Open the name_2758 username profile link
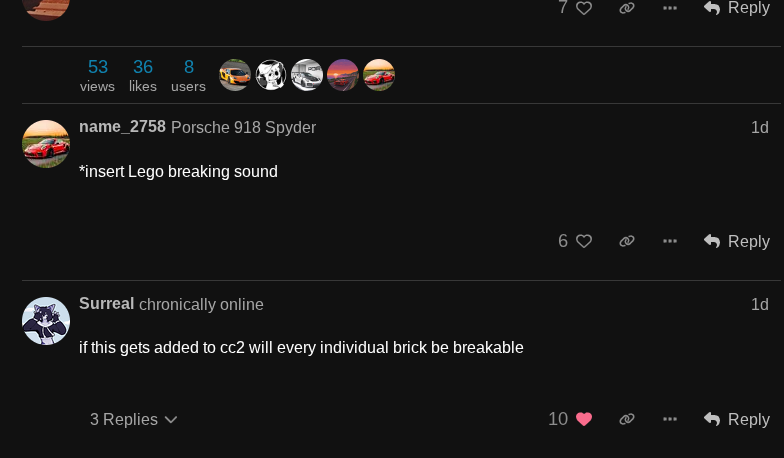This screenshot has width=784, height=458. (122, 127)
